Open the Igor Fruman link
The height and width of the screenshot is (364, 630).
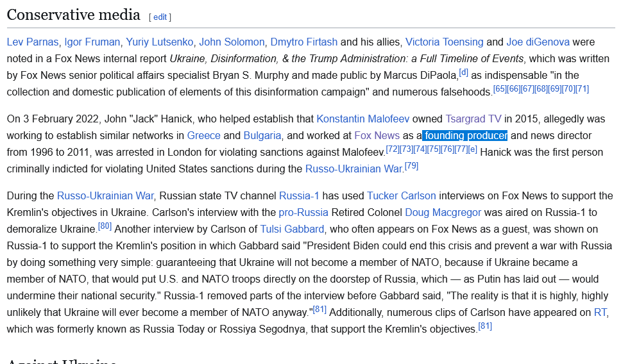click(x=92, y=42)
